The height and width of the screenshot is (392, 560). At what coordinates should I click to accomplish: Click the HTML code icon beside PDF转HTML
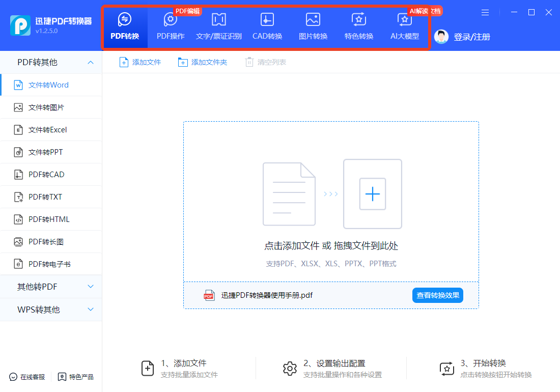tap(18, 219)
